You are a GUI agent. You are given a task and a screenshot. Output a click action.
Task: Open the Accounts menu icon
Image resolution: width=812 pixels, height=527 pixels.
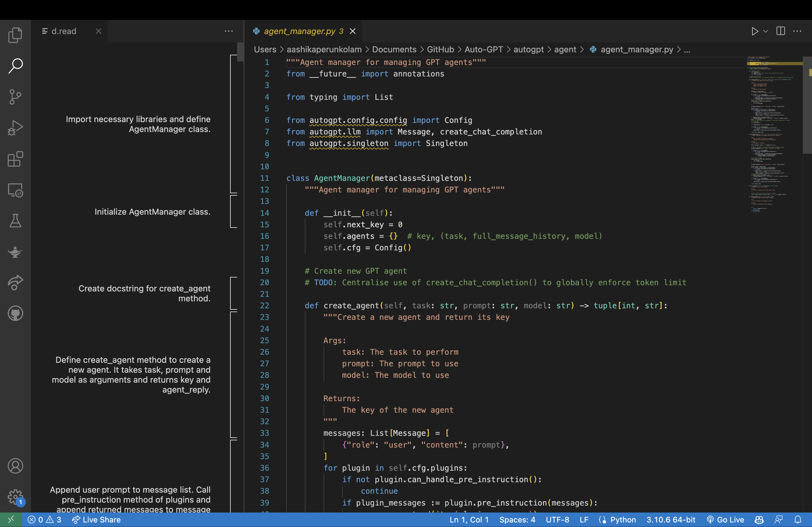click(x=15, y=466)
